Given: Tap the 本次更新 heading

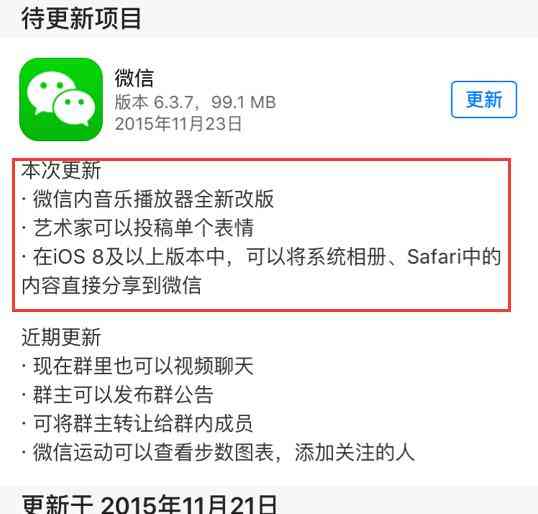Looking at the screenshot, I should click(x=61, y=171).
